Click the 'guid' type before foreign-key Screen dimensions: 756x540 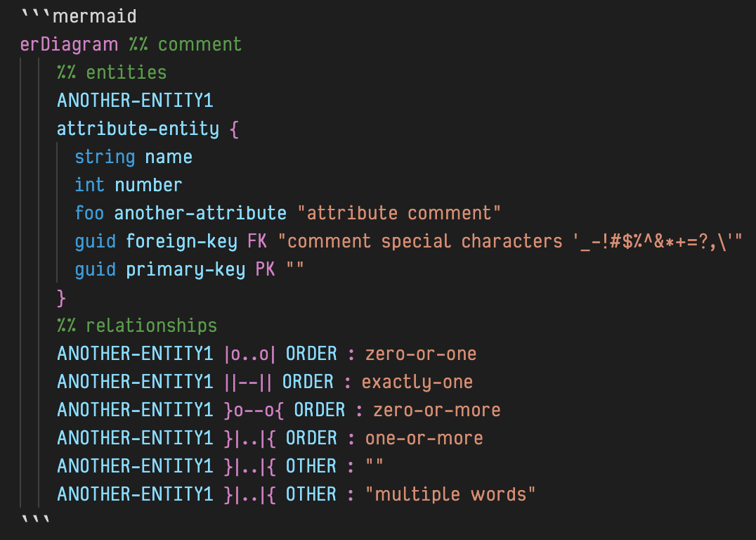96,241
